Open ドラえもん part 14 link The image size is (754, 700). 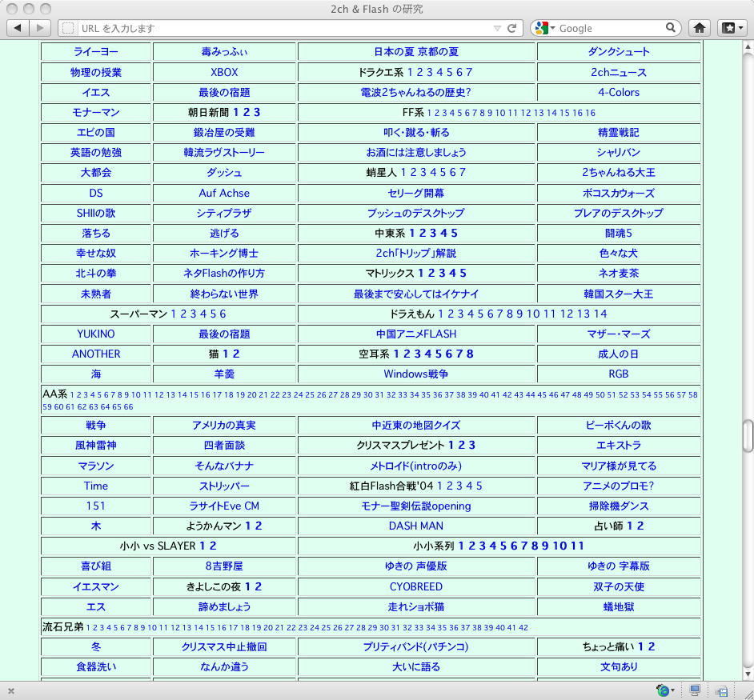point(600,314)
